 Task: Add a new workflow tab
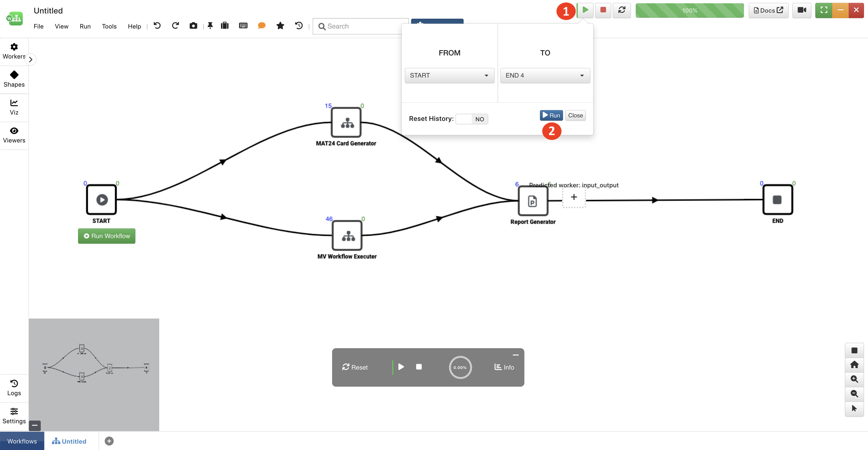point(109,441)
